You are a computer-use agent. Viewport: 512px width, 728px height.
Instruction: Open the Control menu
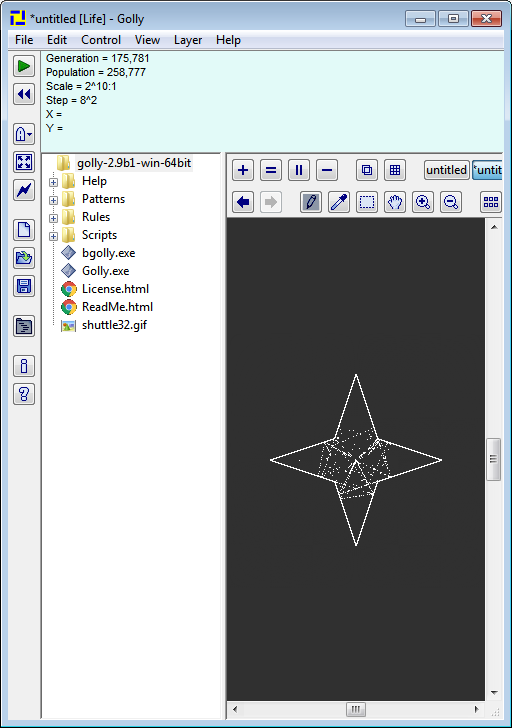click(101, 40)
